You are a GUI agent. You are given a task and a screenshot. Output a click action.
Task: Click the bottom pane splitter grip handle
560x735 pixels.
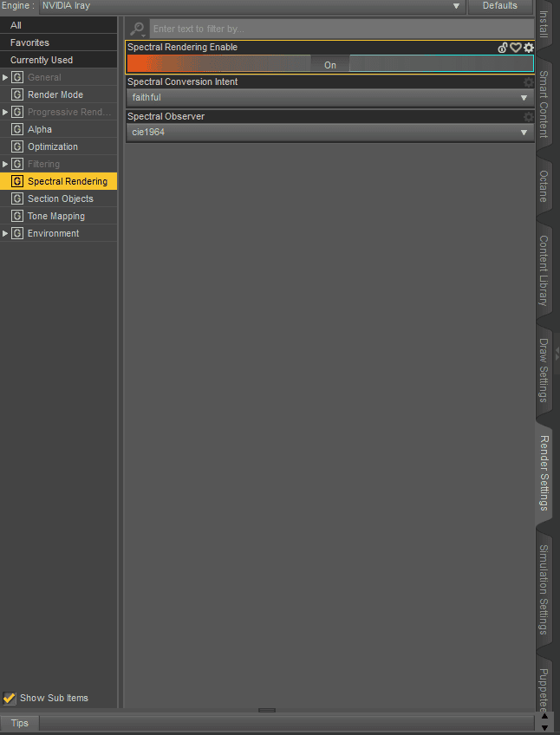[x=267, y=711]
